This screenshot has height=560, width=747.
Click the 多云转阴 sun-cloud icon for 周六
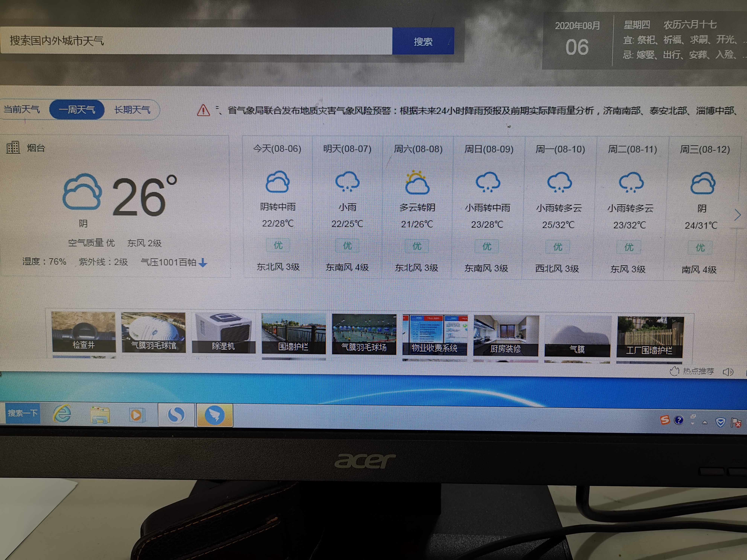[x=417, y=183]
